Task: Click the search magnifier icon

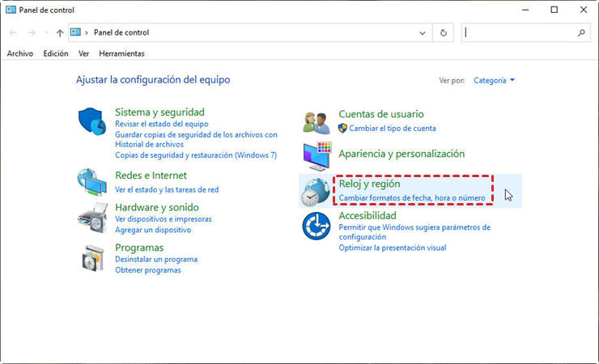Action: tap(581, 33)
